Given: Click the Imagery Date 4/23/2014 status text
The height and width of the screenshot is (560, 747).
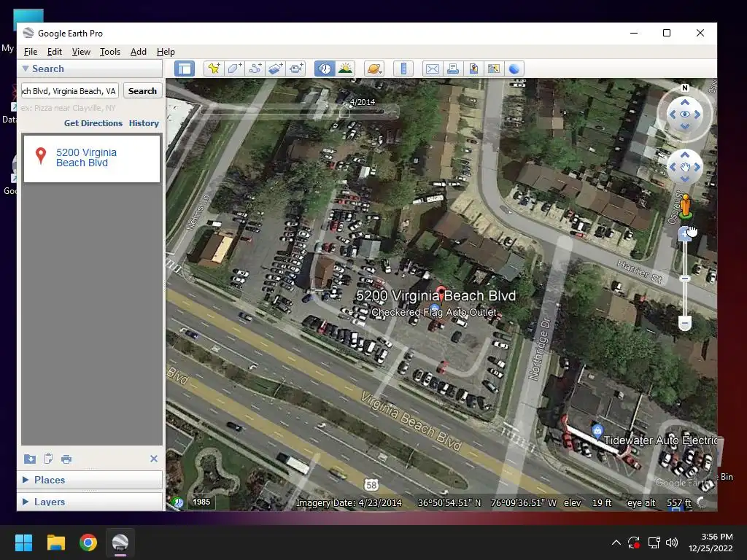Looking at the screenshot, I should 349,503.
